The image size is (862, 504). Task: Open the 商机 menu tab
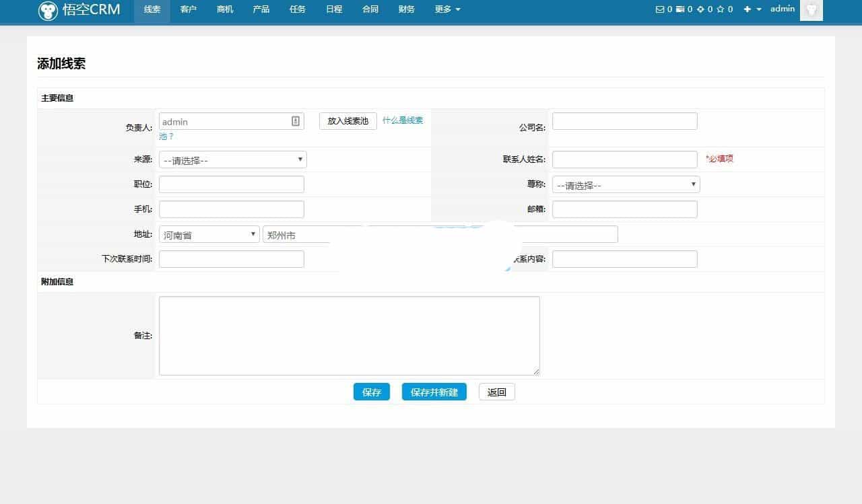point(225,10)
